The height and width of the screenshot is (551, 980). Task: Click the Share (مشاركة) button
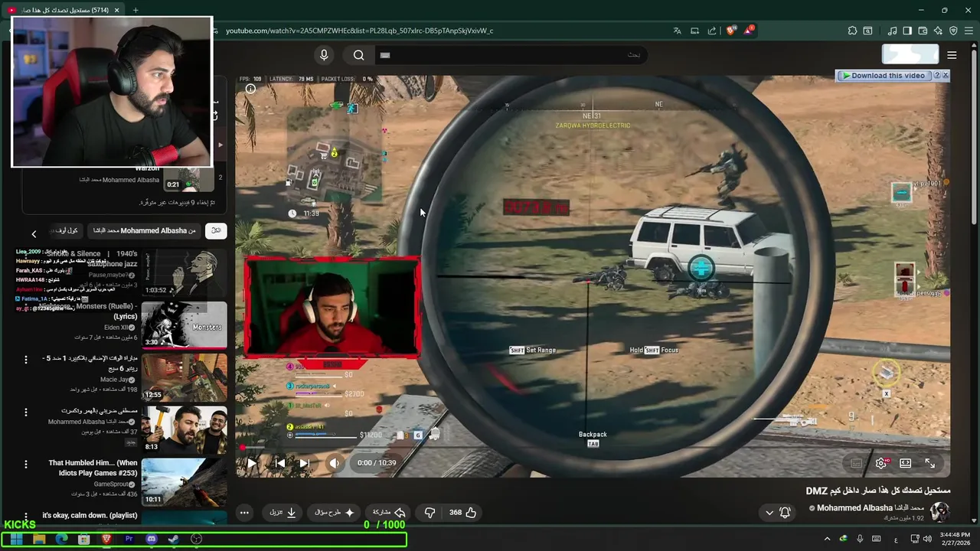pos(389,513)
